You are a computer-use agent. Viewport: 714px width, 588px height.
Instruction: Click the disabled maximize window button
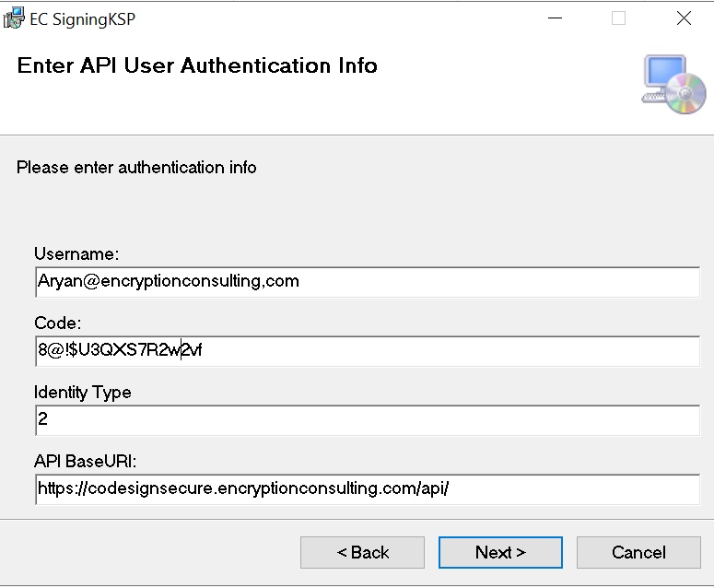click(618, 18)
